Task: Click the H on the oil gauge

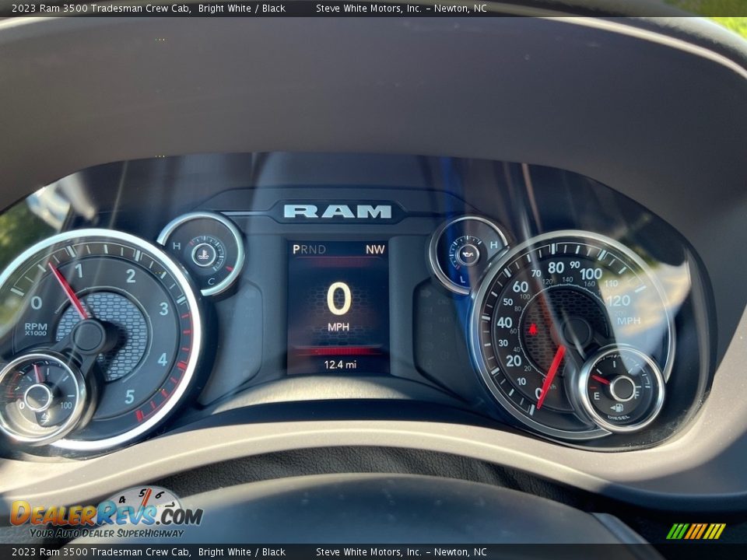Action: pos(493,245)
